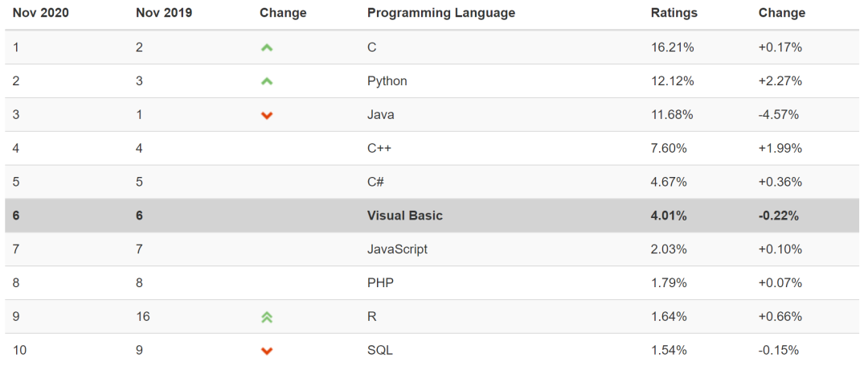Click the Nov 2020 column header
868x366 pixels.
click(41, 14)
